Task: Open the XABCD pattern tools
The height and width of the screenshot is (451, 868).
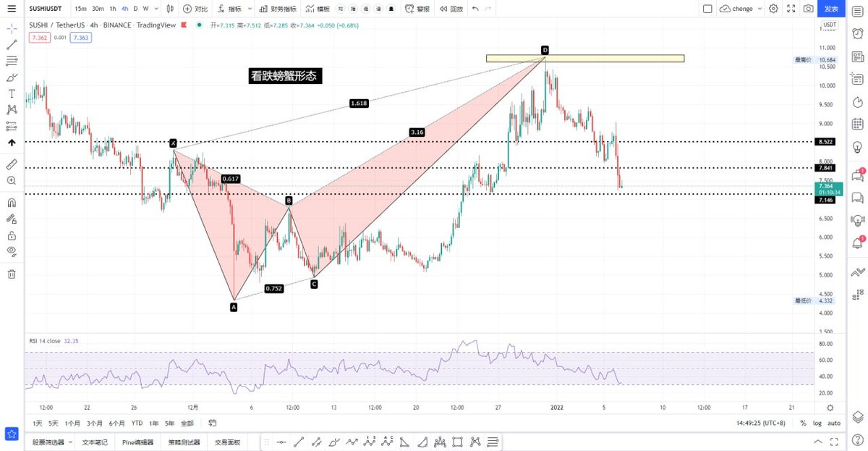Action: pos(12,110)
